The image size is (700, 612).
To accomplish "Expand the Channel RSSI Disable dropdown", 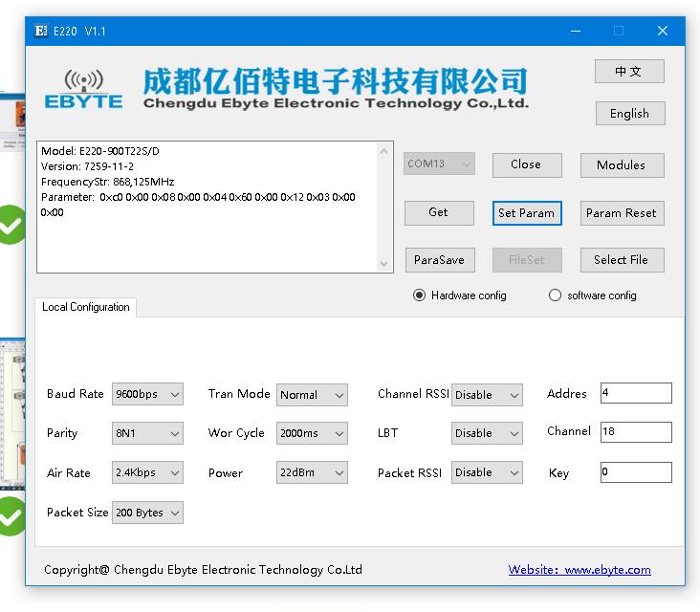I will (x=487, y=395).
